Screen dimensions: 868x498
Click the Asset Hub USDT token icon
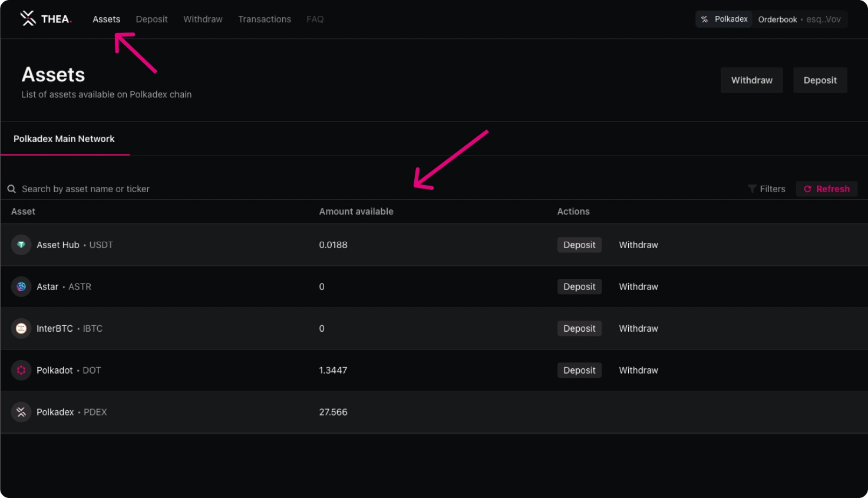point(21,245)
